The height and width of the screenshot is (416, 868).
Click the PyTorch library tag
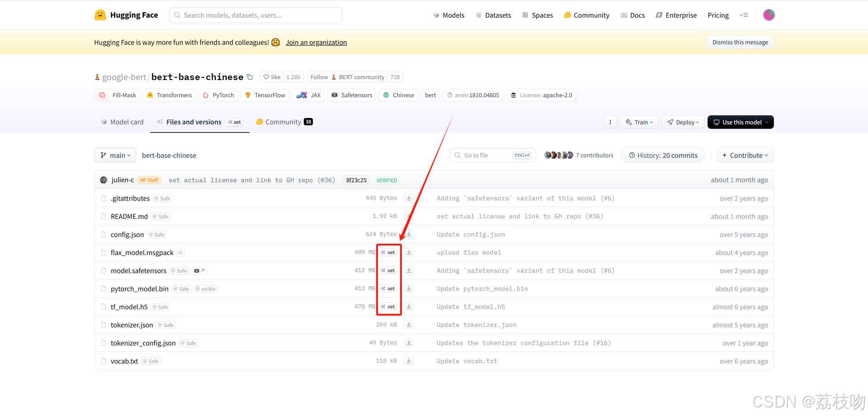[x=218, y=95]
